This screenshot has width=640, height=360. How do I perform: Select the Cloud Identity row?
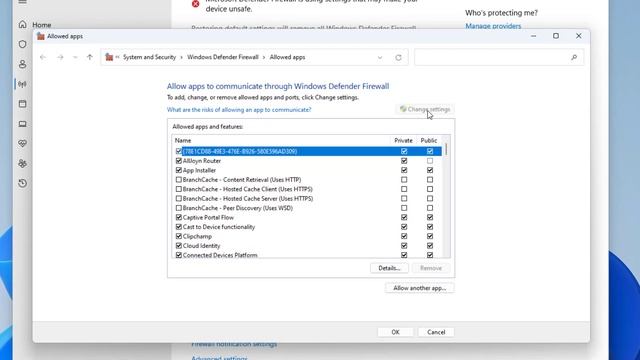tap(308, 246)
